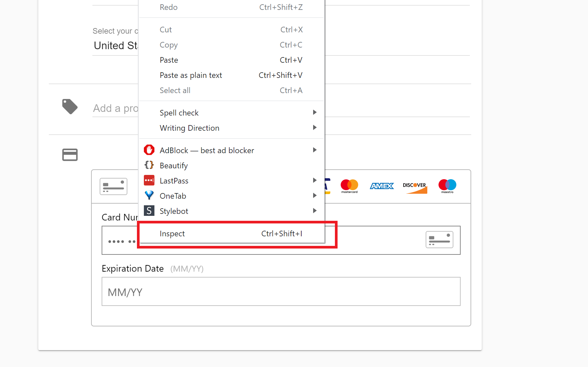Select AdBlock — best ad blocker entry
Image resolution: width=588 pixels, height=367 pixels.
click(232, 150)
